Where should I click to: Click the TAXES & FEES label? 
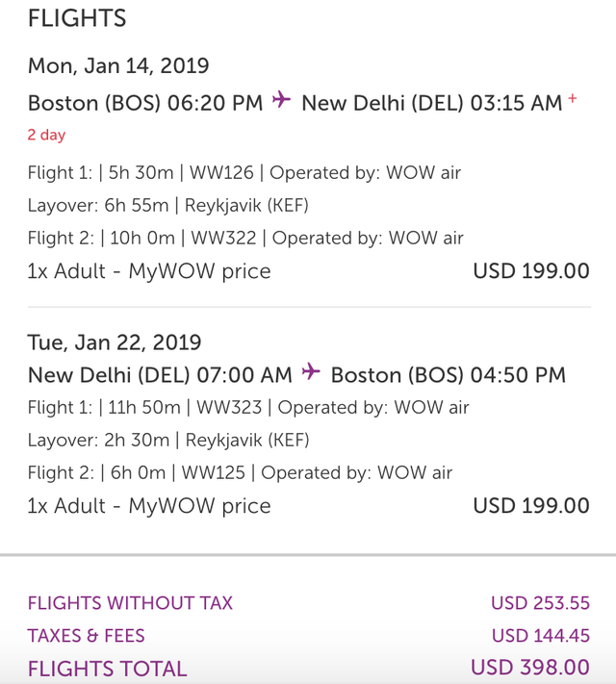coord(87,636)
